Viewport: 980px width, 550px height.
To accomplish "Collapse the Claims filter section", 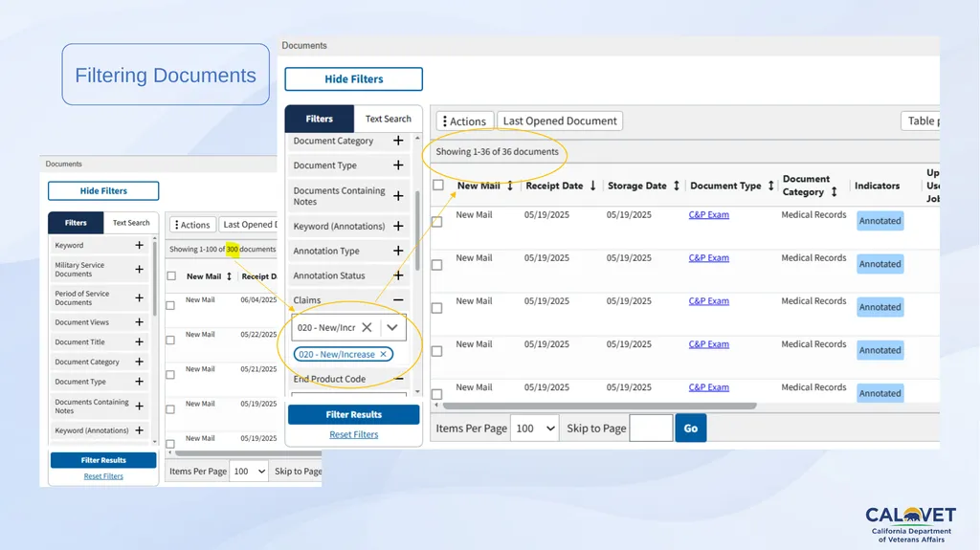I will coord(398,300).
